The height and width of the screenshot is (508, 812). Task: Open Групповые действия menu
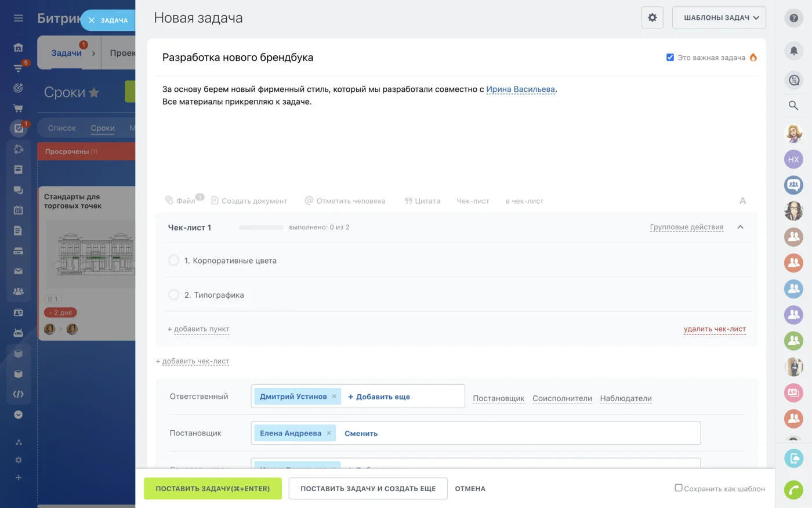[686, 228]
